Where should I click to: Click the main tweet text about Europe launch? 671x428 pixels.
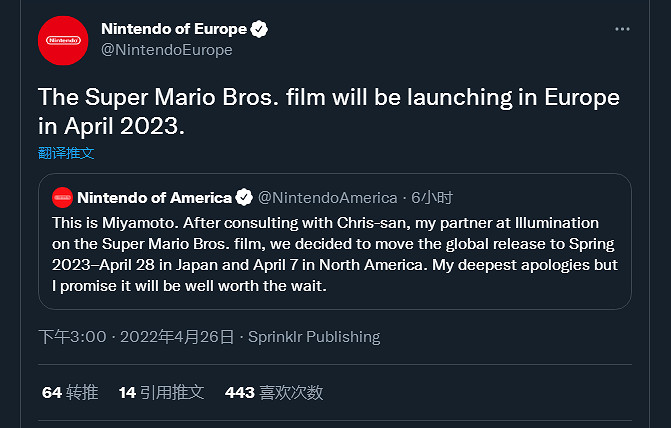328,113
